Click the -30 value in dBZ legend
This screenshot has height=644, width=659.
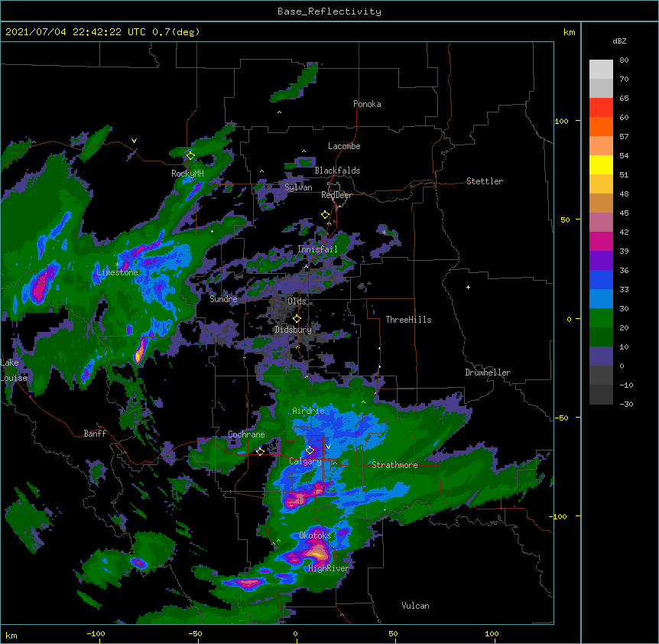[626, 405]
